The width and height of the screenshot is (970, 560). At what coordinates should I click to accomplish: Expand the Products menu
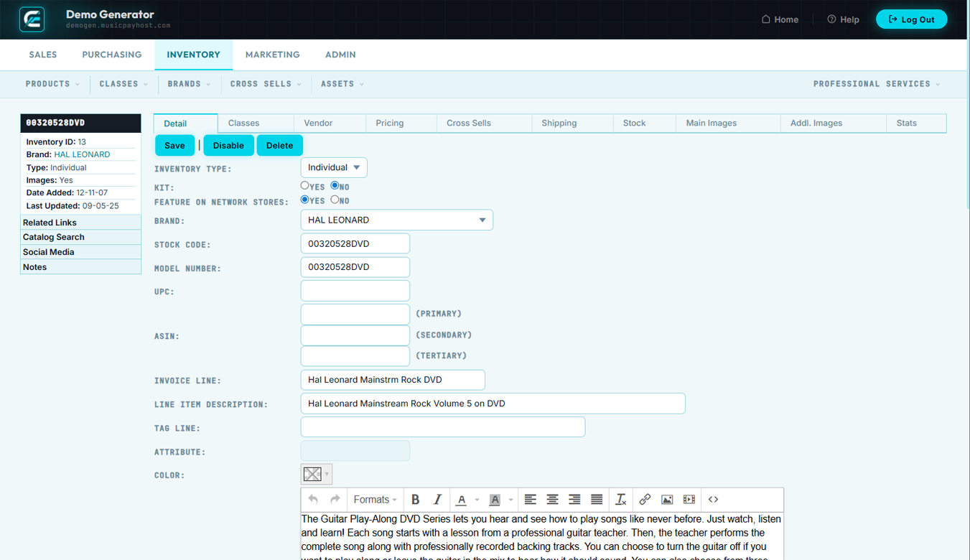coord(52,84)
